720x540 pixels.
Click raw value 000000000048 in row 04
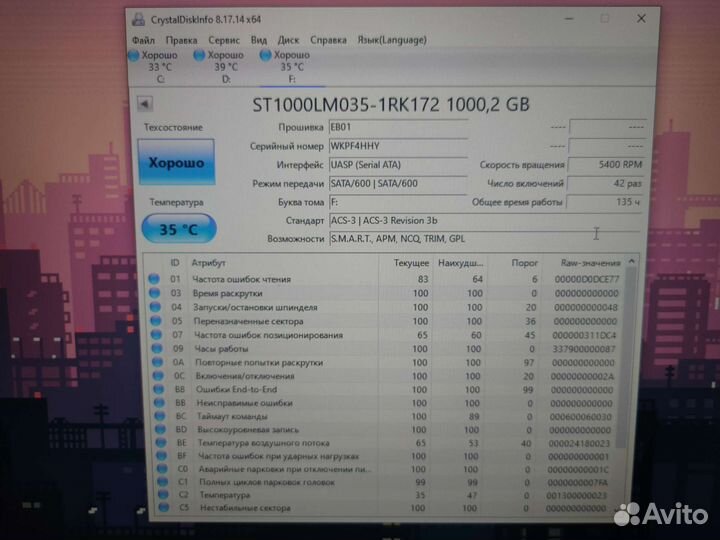point(586,307)
